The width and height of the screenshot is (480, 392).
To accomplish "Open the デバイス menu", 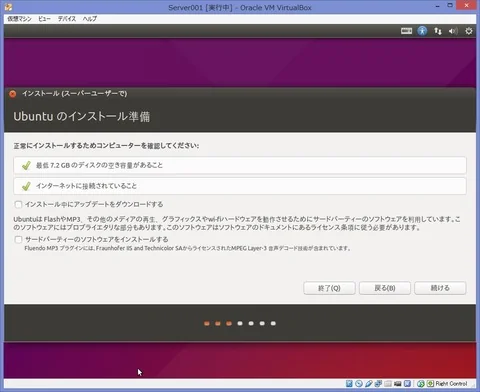I will click(x=67, y=19).
